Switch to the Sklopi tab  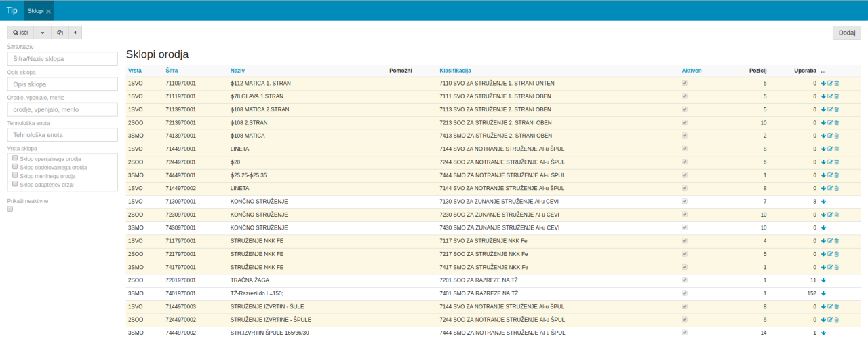(x=35, y=11)
